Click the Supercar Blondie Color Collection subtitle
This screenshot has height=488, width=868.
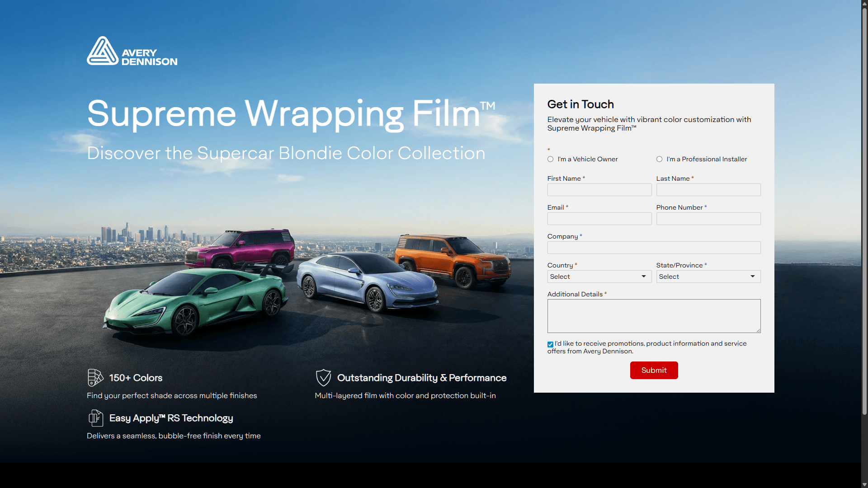point(286,153)
